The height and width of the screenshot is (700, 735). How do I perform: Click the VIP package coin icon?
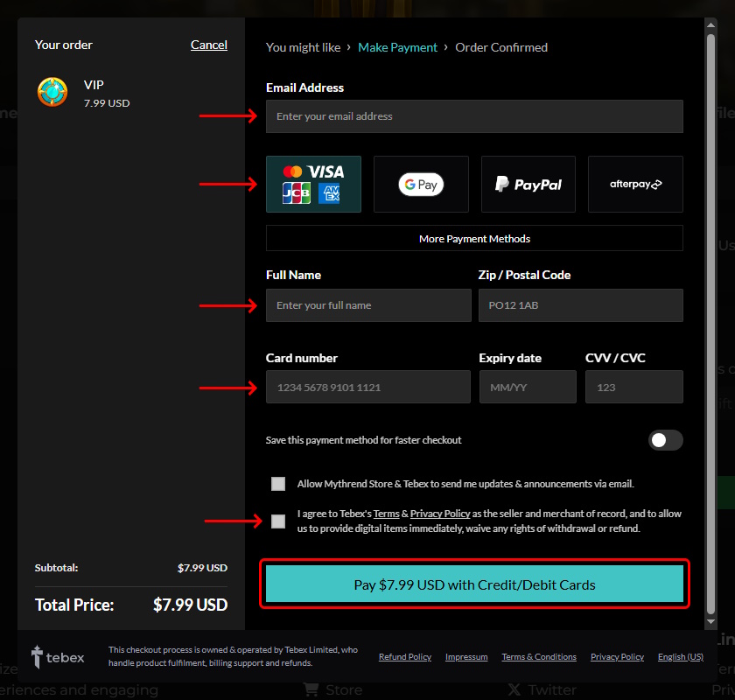pos(52,92)
